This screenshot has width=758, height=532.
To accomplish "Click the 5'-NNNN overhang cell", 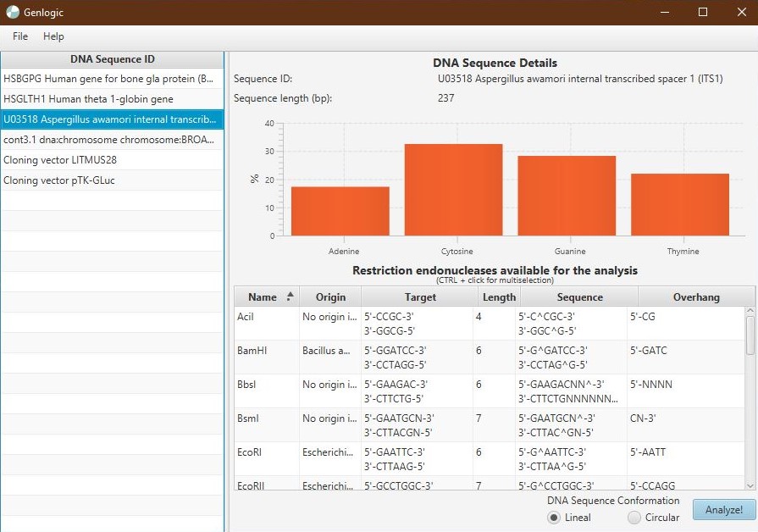I will (685, 391).
